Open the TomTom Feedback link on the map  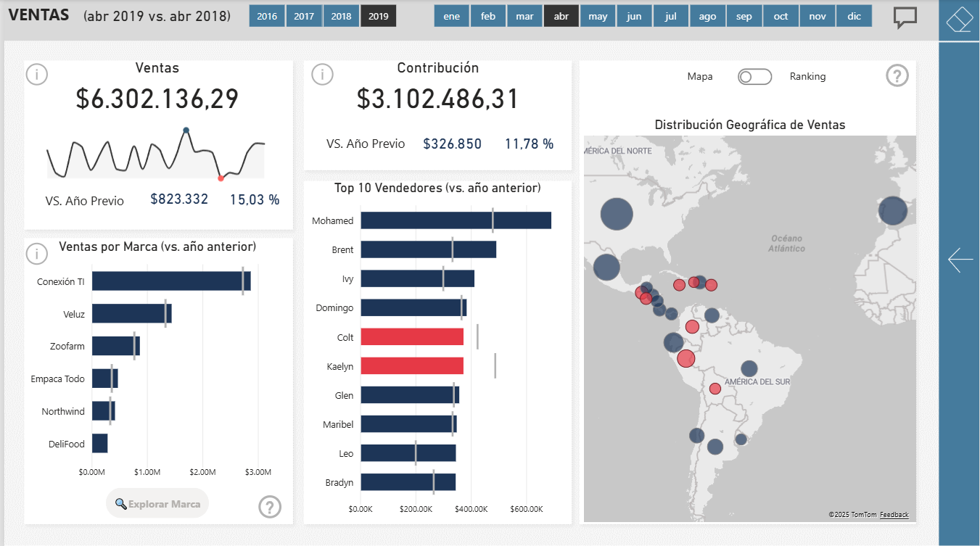coord(894,514)
